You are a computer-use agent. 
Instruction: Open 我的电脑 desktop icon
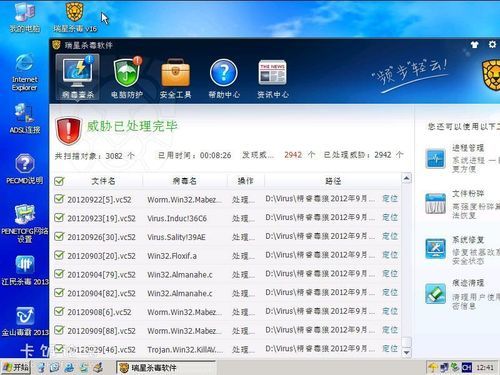(x=25, y=17)
